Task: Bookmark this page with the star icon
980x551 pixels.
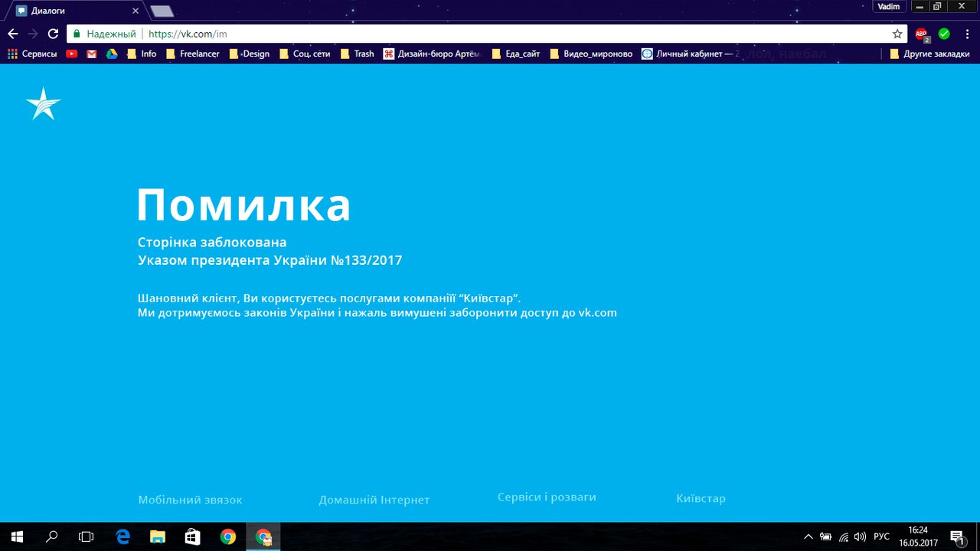Action: point(897,34)
